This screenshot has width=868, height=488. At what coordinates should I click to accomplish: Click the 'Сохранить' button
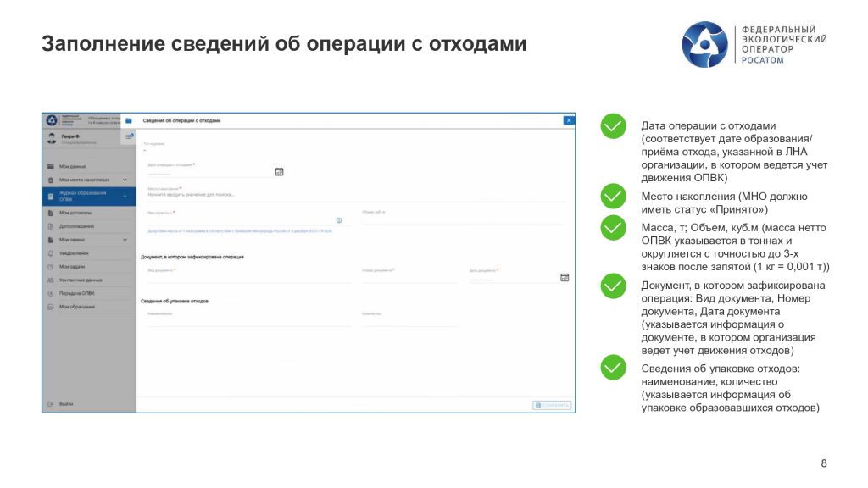pos(552,405)
